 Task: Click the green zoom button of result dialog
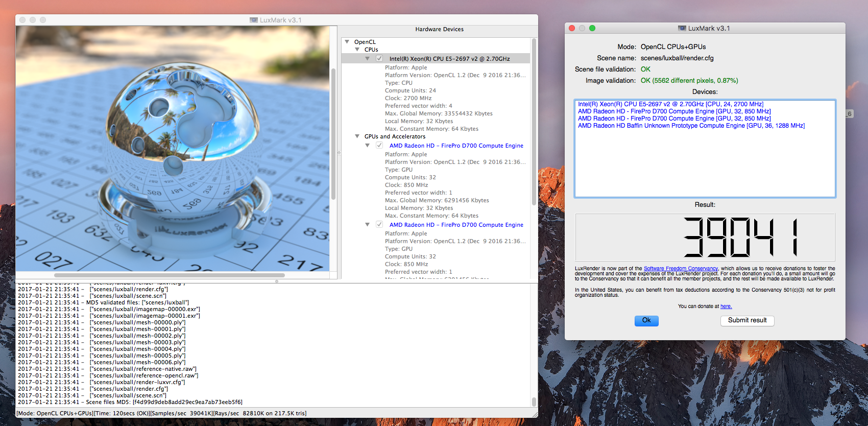pos(592,28)
